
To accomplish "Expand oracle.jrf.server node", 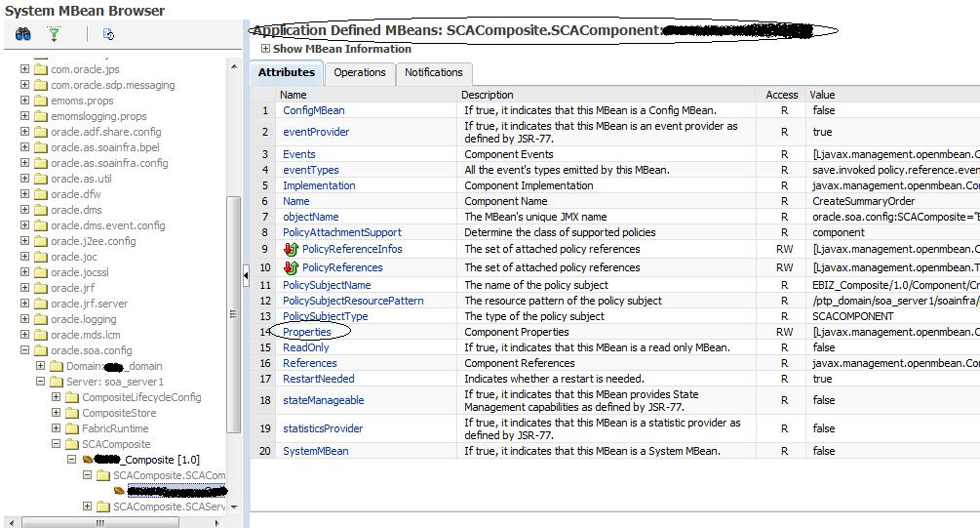I will [24, 303].
